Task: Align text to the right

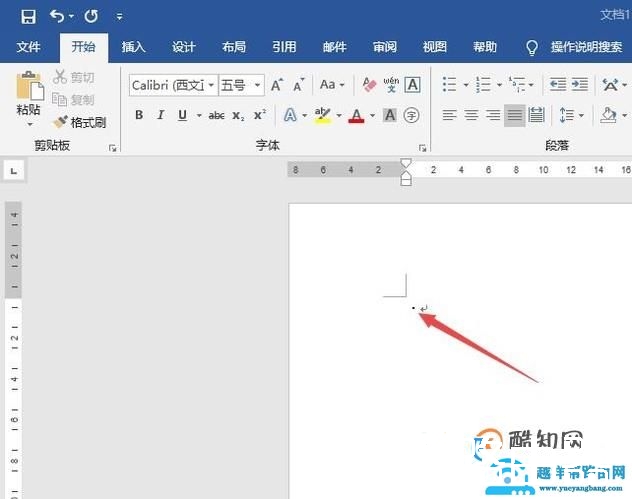Action: click(493, 115)
